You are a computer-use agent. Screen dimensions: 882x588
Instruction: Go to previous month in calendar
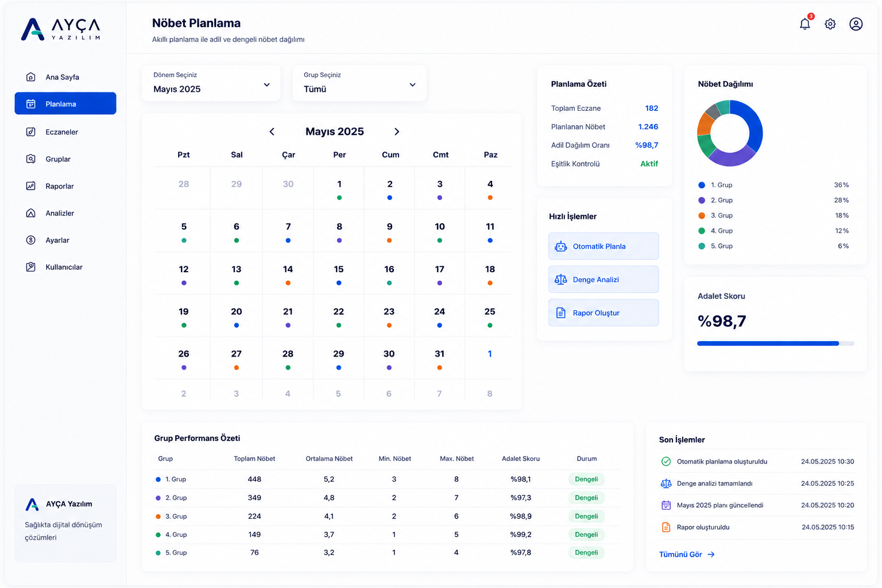272,131
